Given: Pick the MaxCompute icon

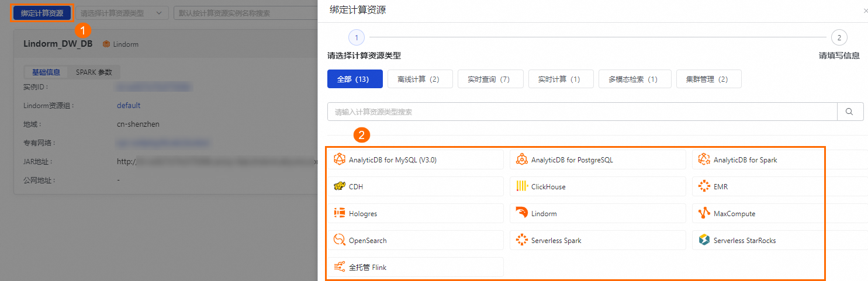Looking at the screenshot, I should (x=704, y=213).
